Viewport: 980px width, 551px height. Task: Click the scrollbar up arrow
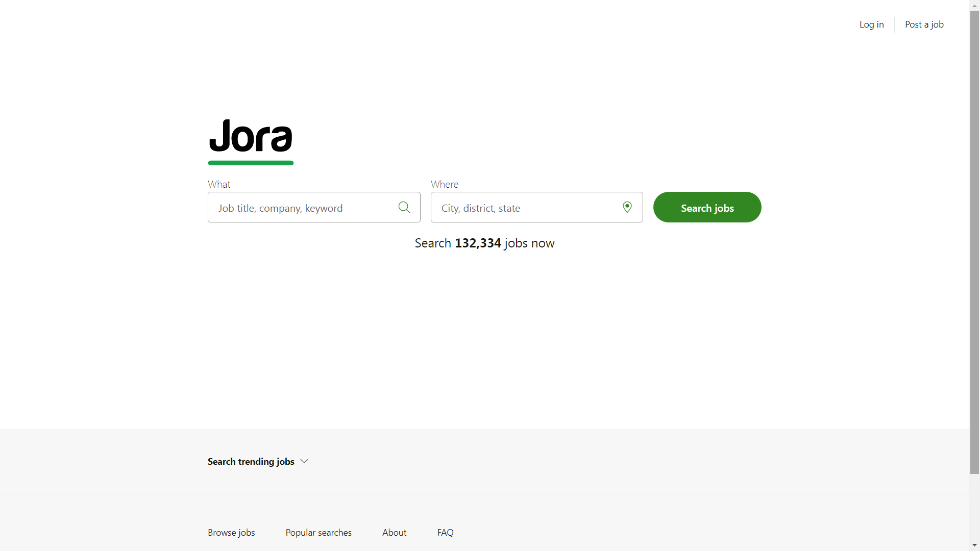pos(974,5)
